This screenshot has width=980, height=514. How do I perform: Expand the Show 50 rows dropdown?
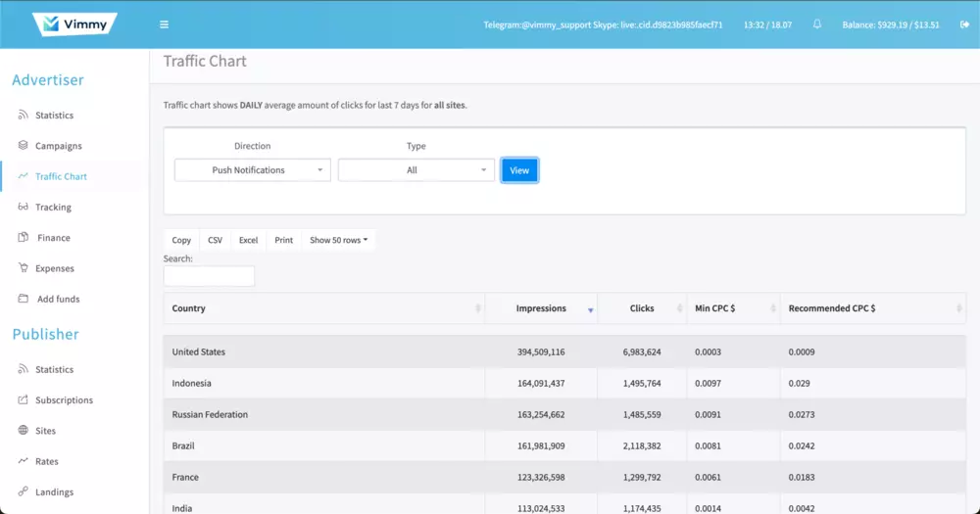(339, 240)
